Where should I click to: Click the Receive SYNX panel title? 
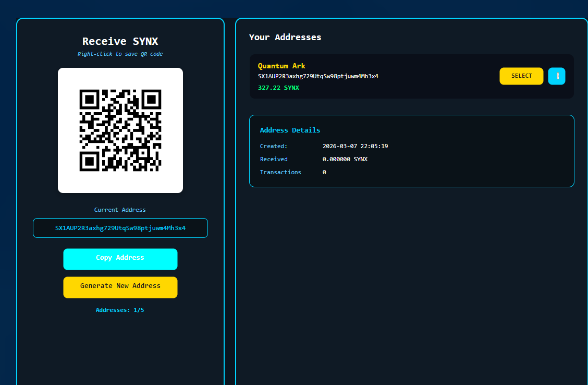pos(120,41)
